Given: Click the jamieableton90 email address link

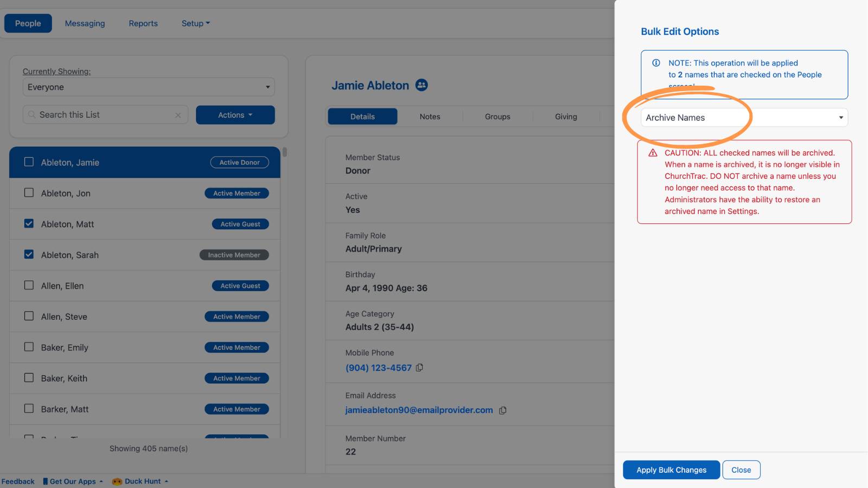Looking at the screenshot, I should (419, 410).
